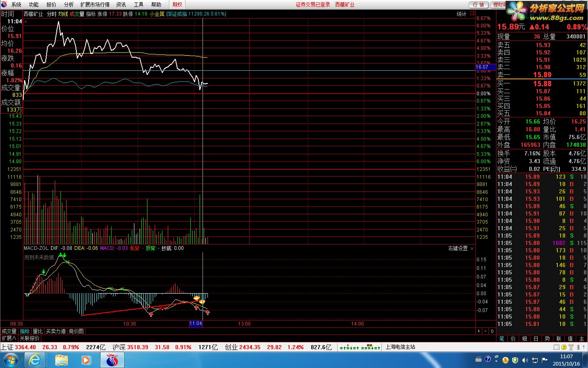
Task: Toggle the 均线 average line
Action: tap(63, 14)
